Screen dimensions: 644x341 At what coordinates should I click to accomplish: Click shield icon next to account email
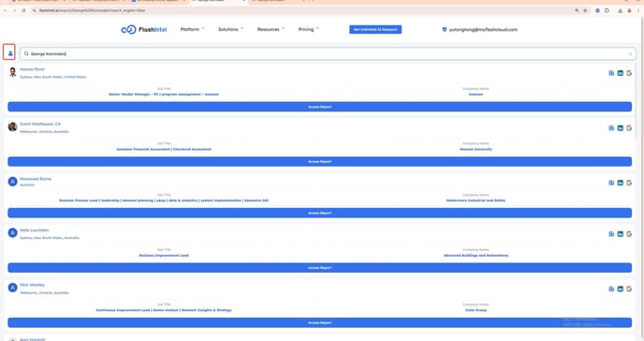click(444, 30)
